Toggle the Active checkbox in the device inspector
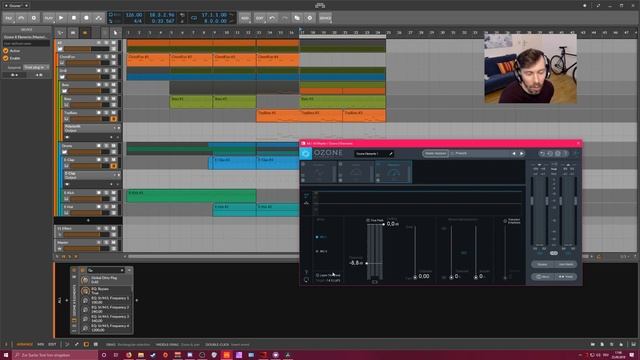Viewport: 640px width, 360px height. 6,51
